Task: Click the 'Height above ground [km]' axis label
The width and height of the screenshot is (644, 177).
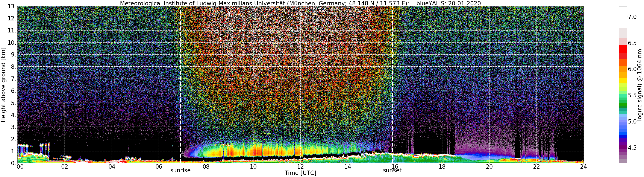Action: [x=3, y=85]
